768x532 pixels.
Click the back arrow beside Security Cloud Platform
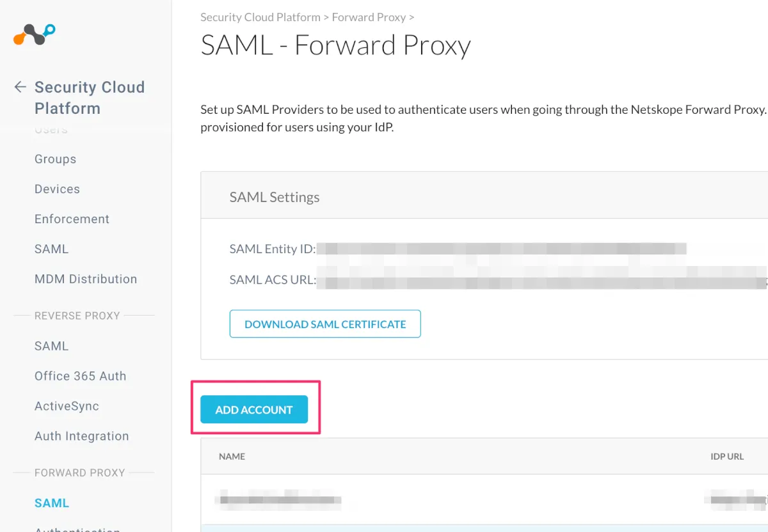click(x=20, y=87)
